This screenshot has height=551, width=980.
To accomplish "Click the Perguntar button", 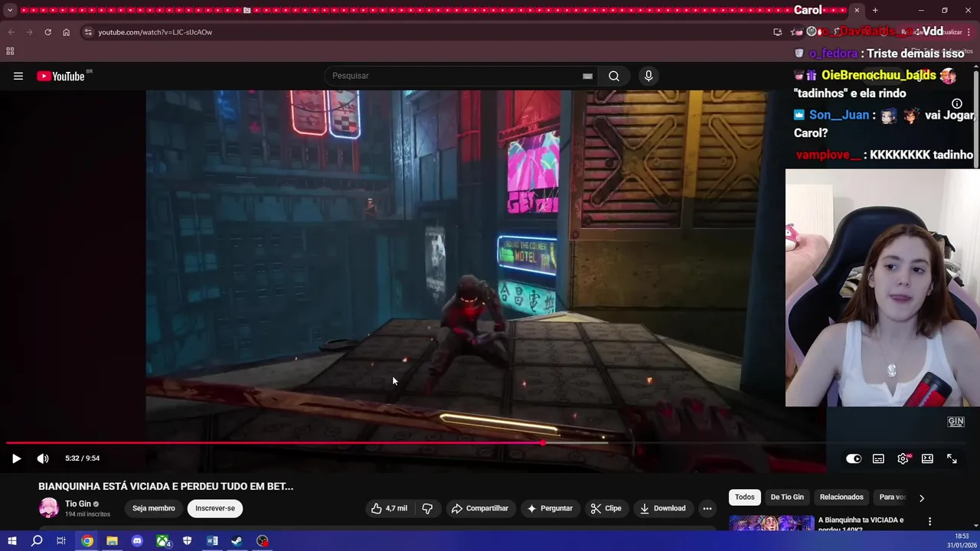I will pos(549,508).
